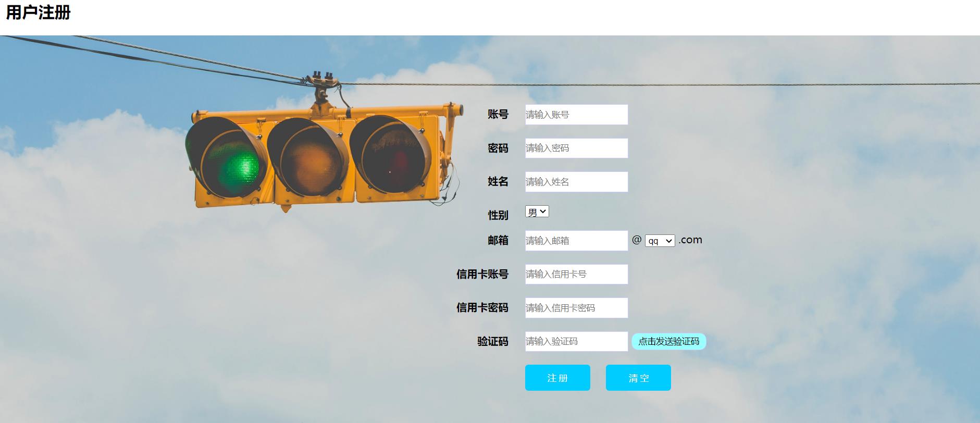
Task: Focus the 信用卡账号 credit card number field
Action: pyautogui.click(x=576, y=274)
